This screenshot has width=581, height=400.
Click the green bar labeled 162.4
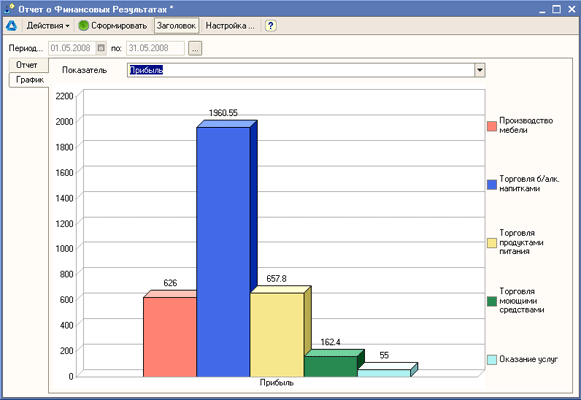[x=331, y=366]
